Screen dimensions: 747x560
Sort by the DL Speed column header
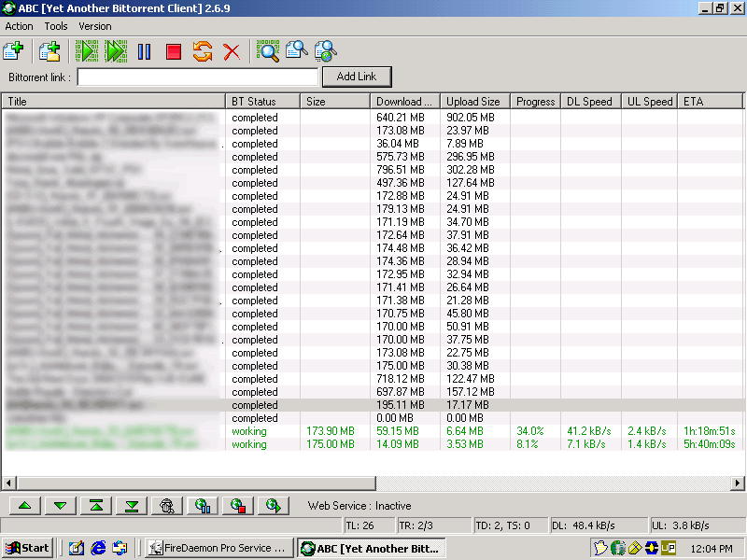591,102
